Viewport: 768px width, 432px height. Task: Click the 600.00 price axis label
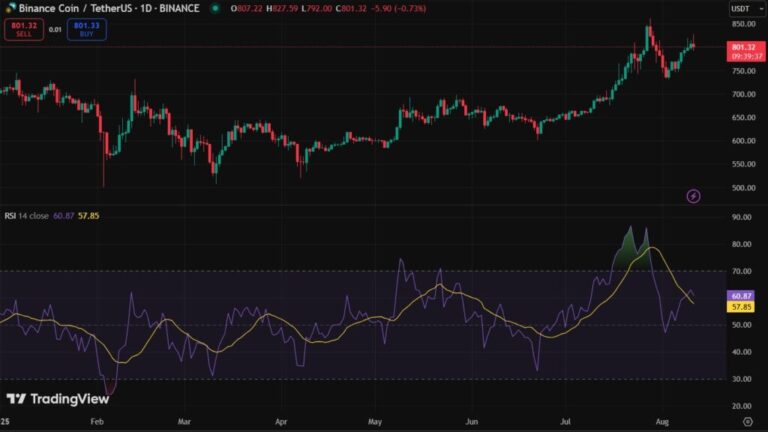point(744,141)
